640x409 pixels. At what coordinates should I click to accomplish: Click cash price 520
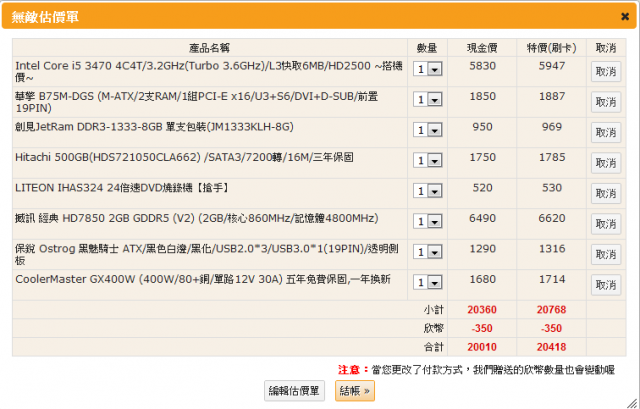pos(482,188)
